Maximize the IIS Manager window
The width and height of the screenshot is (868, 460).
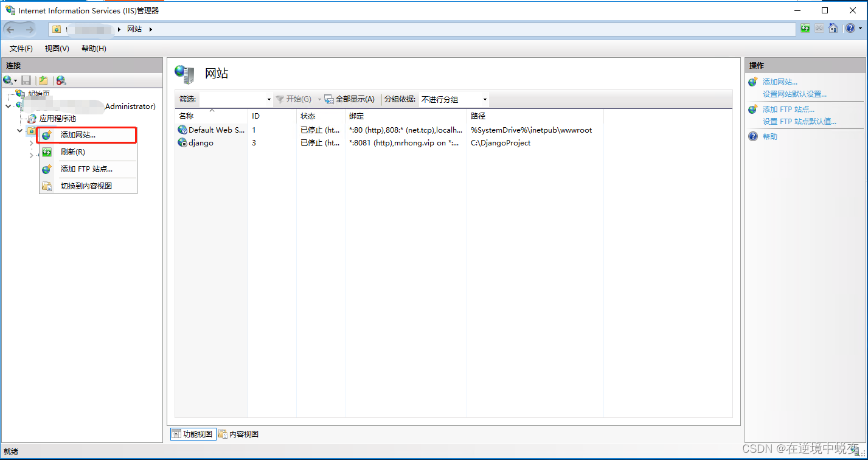tap(825, 10)
